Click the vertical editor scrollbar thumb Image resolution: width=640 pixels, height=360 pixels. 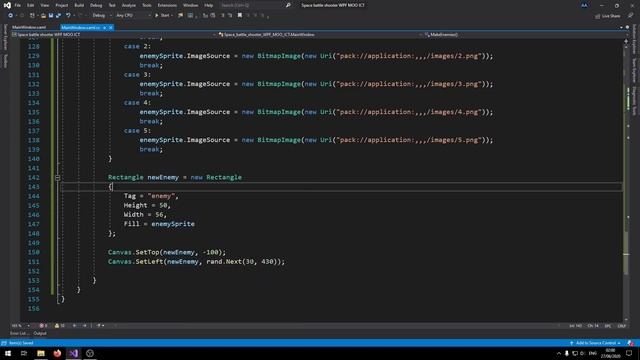(x=626, y=253)
